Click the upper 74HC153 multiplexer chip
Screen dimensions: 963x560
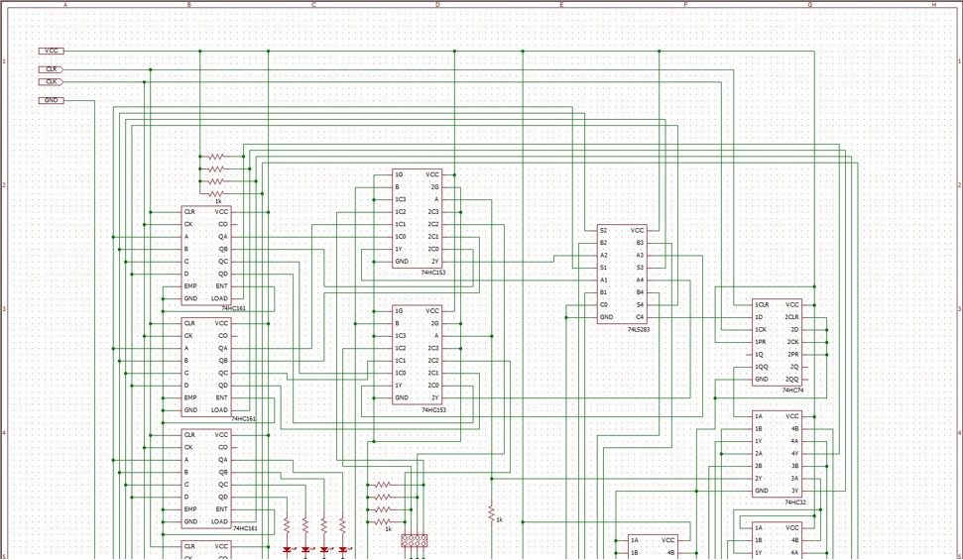coord(418,218)
